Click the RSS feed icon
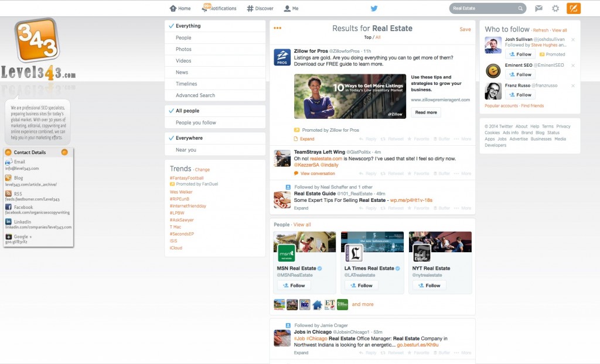600x364 pixels. pyautogui.click(x=8, y=194)
